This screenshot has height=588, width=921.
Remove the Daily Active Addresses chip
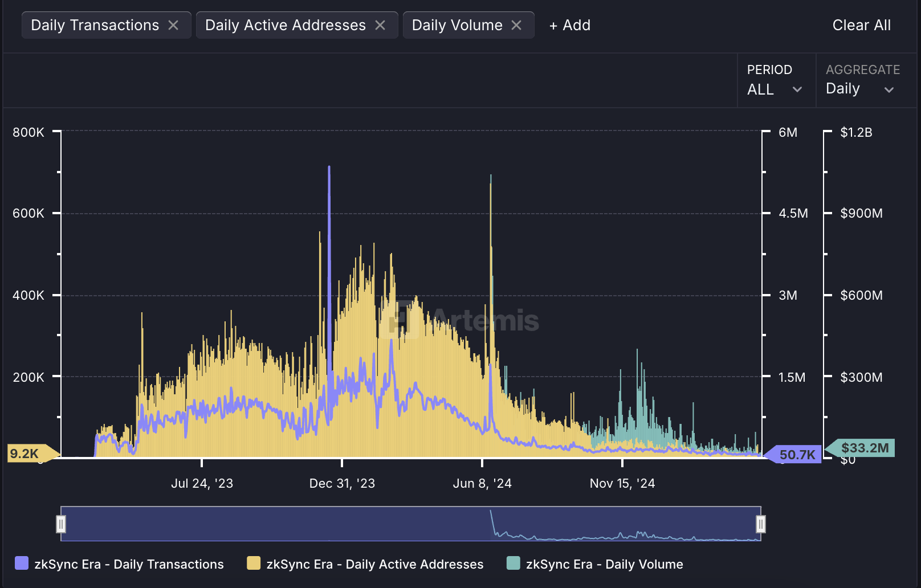point(380,25)
